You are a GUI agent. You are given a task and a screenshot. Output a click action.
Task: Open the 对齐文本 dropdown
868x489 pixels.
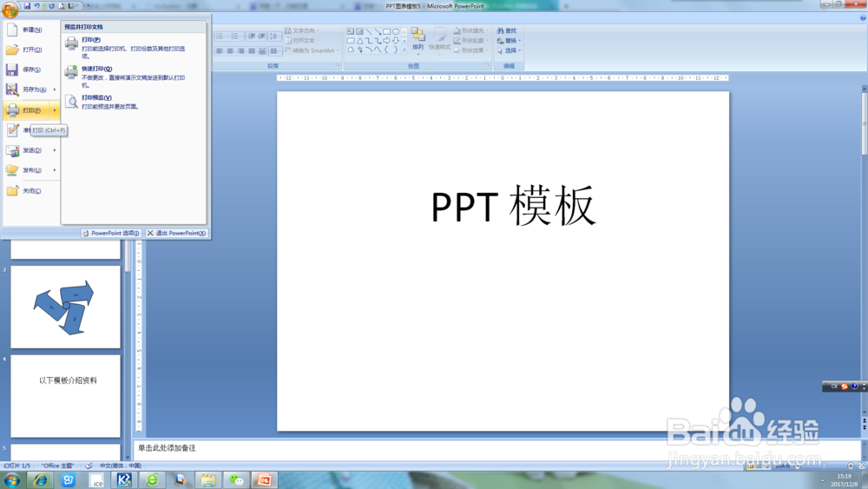click(x=302, y=41)
